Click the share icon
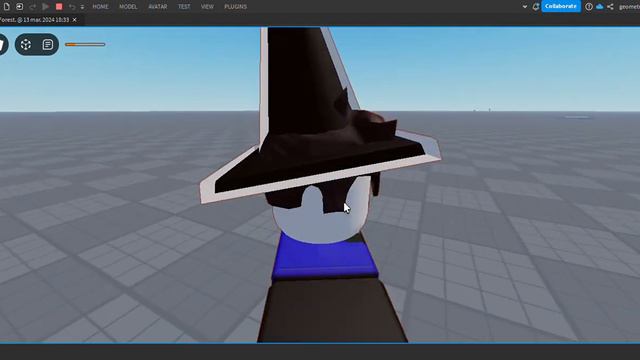This screenshot has width=640, height=360. pos(610,7)
